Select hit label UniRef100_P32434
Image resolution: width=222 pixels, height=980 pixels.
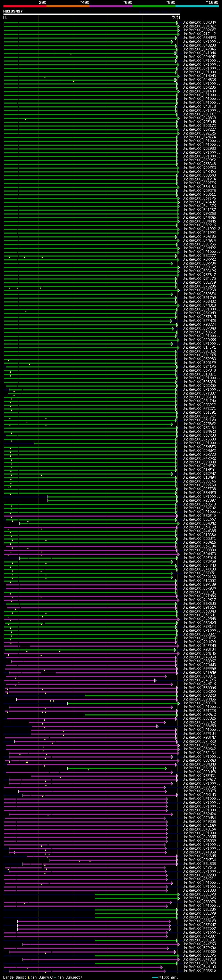(199, 753)
